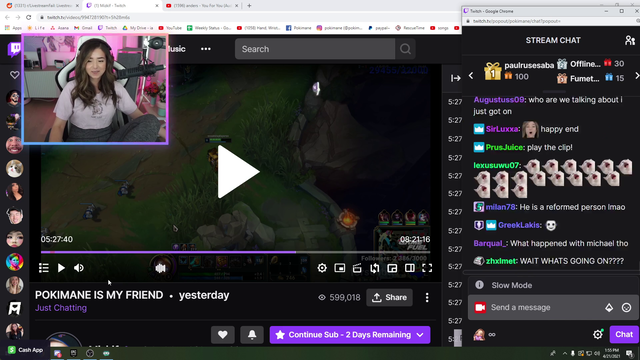Switch to the YouTube anders browser tab

click(202, 6)
